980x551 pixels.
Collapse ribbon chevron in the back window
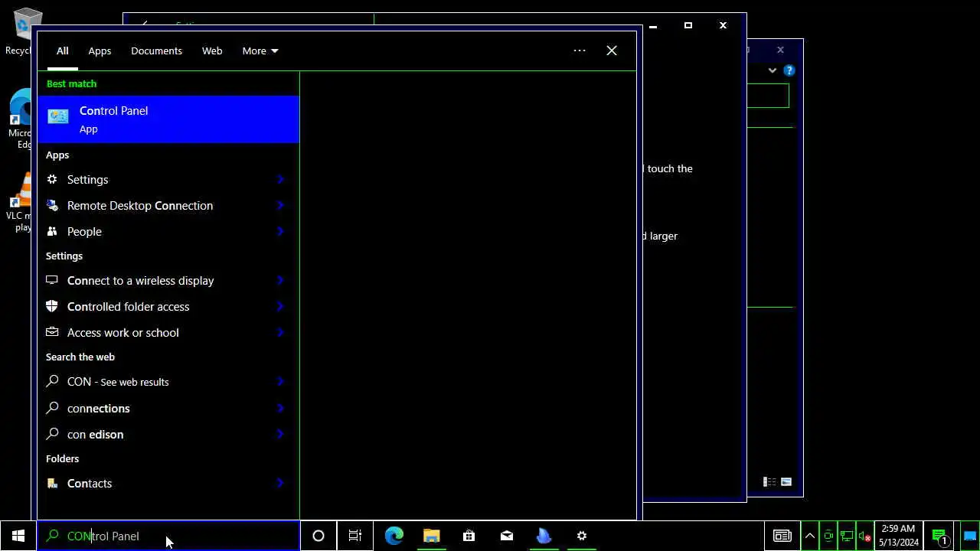773,70
